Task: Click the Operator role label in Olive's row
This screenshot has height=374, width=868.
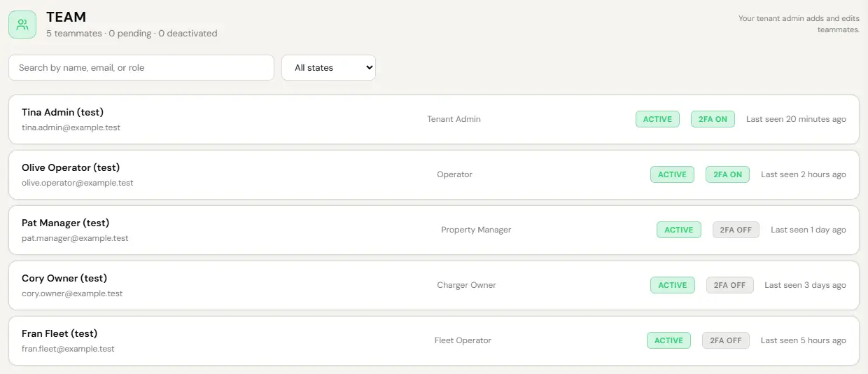Action: [x=454, y=174]
